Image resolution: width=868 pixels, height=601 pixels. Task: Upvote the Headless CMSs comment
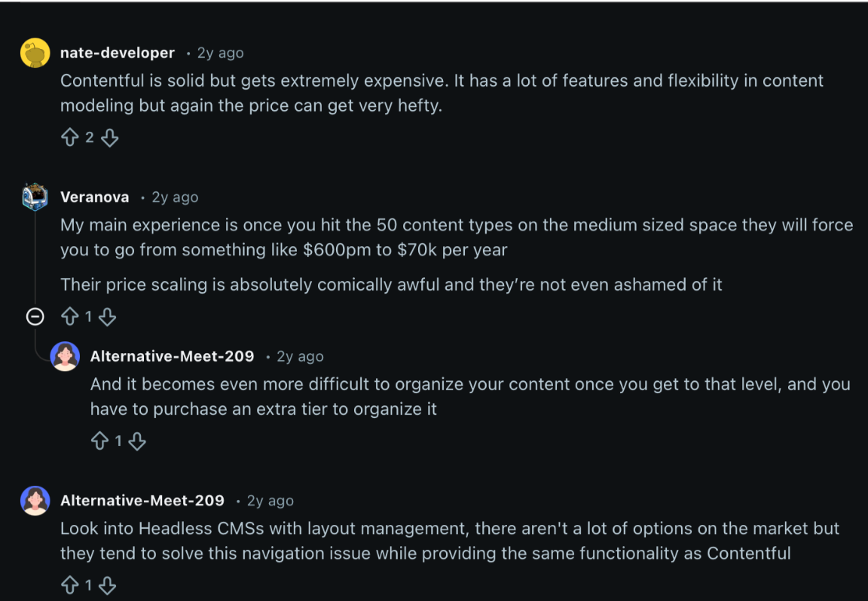70,585
